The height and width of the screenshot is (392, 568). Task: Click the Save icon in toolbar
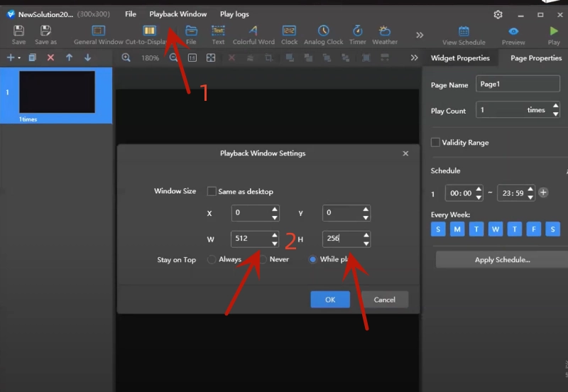coord(19,31)
